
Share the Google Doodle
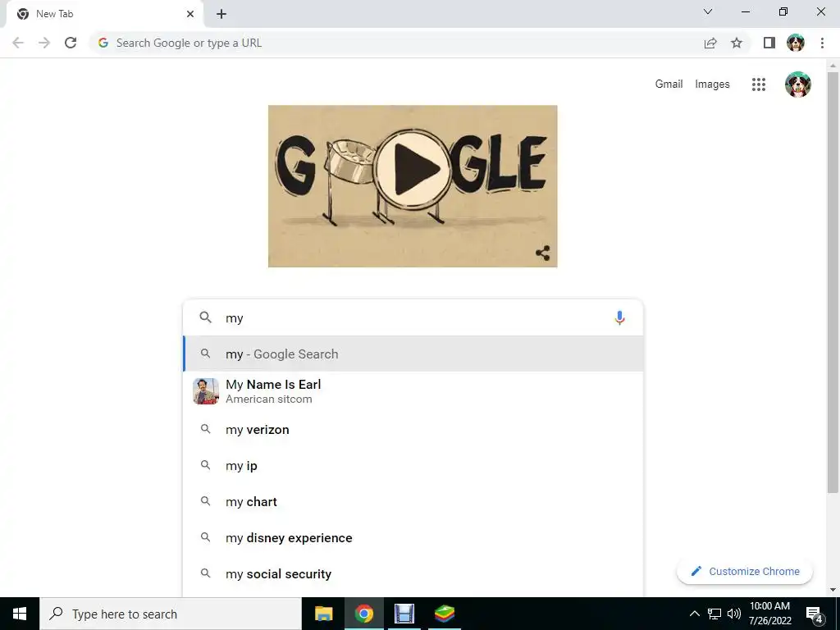[543, 253]
